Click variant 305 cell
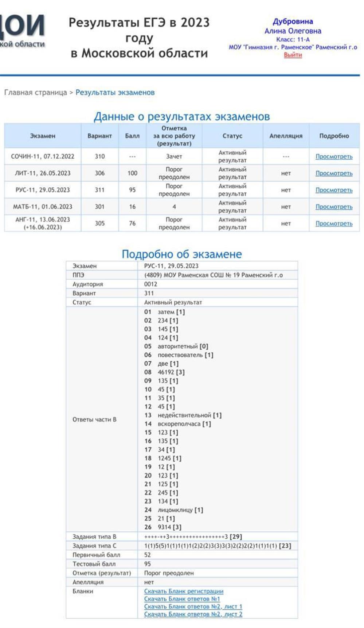 (x=99, y=223)
